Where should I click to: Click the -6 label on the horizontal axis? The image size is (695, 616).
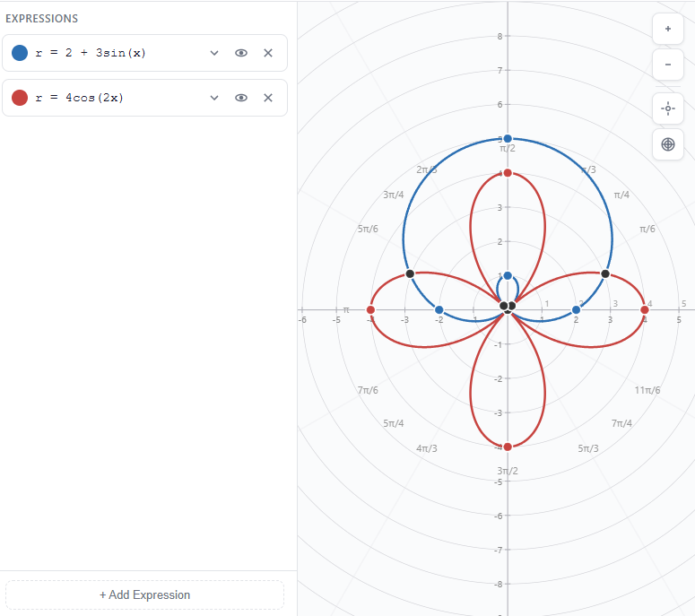click(302, 320)
